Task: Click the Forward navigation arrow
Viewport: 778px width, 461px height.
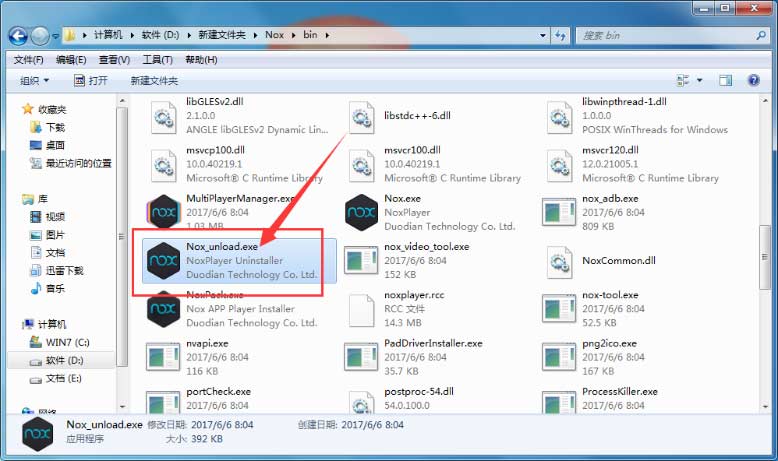Action: pyautogui.click(x=40, y=36)
